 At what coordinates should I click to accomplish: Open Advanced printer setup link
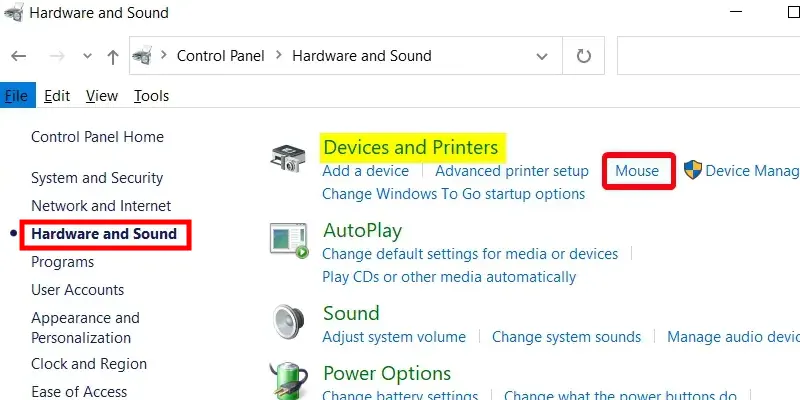click(511, 171)
